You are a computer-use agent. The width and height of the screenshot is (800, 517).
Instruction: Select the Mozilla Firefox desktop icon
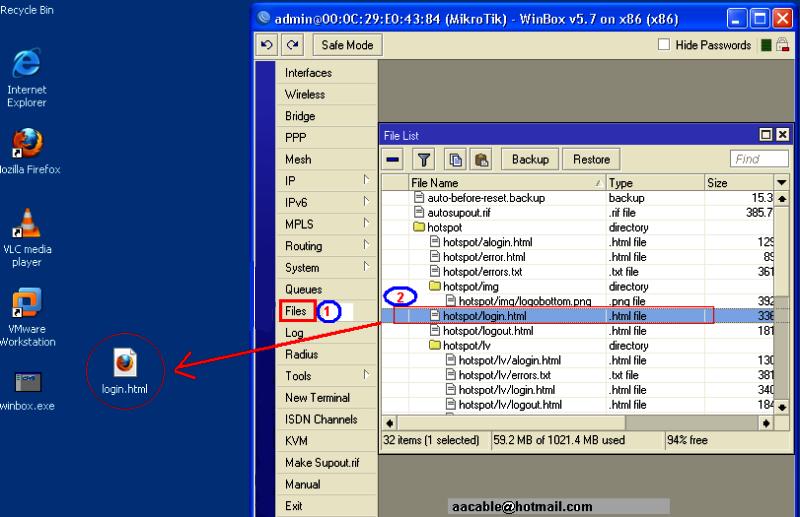pyautogui.click(x=28, y=152)
